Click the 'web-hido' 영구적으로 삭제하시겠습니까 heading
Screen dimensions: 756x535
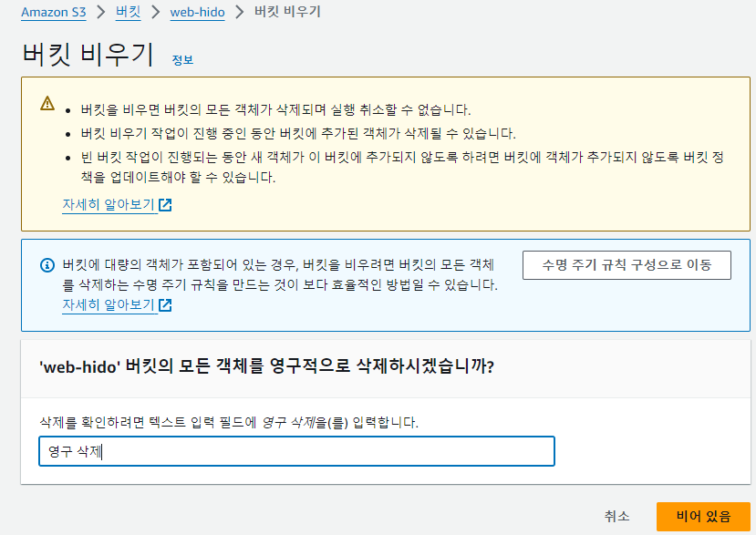tap(266, 366)
